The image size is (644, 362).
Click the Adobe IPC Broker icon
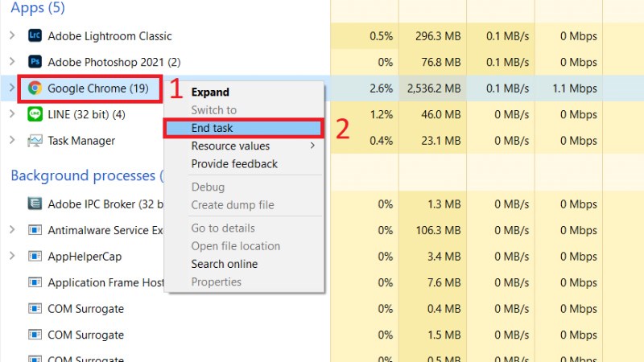pyautogui.click(x=35, y=204)
